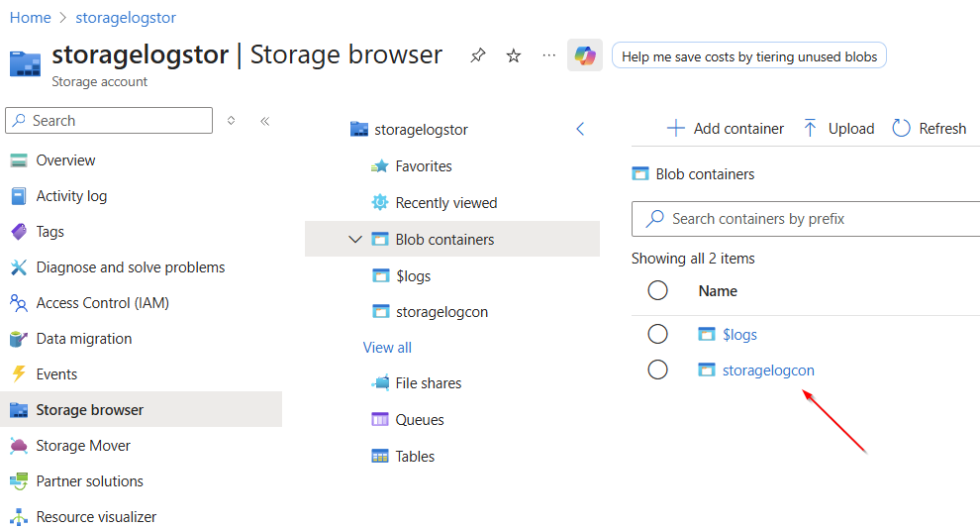Viewport: 980px width, 529px height.
Task: Mark storagelogstor as favorite with star
Action: (x=514, y=55)
